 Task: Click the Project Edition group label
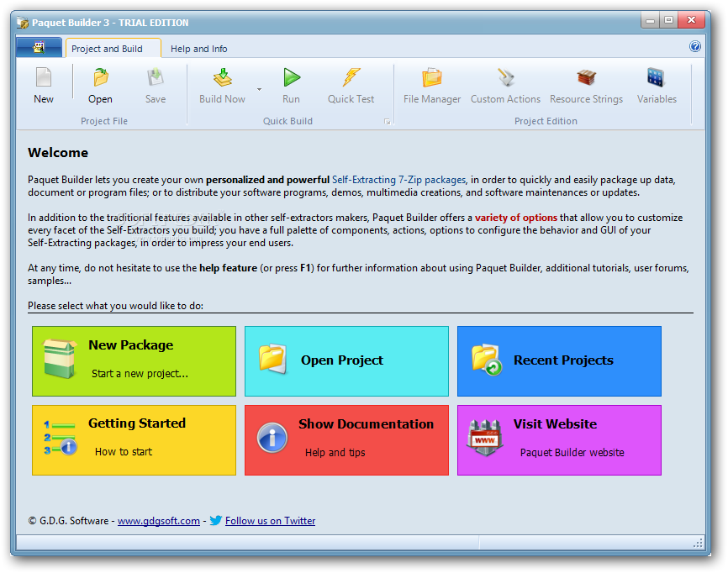click(546, 121)
